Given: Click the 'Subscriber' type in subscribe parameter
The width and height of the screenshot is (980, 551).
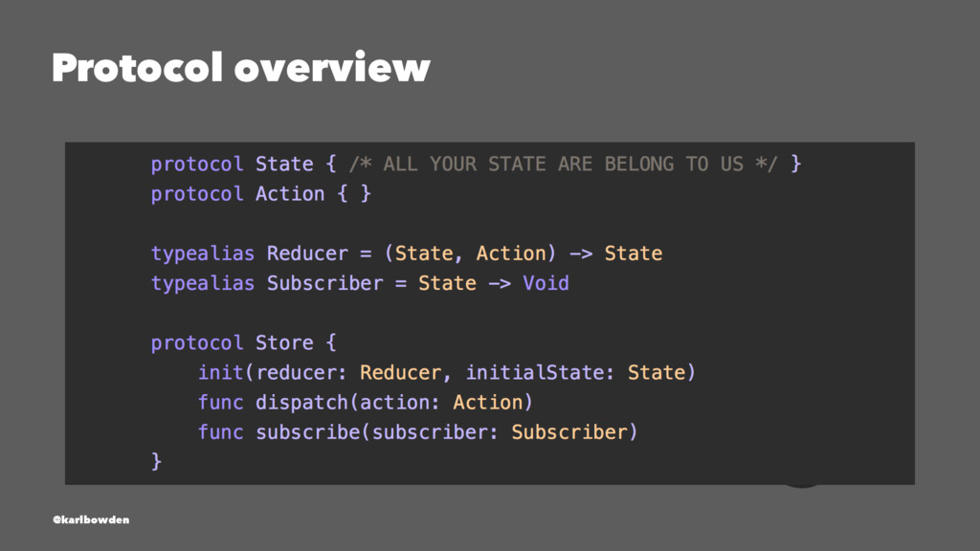Looking at the screenshot, I should pyautogui.click(x=569, y=432).
